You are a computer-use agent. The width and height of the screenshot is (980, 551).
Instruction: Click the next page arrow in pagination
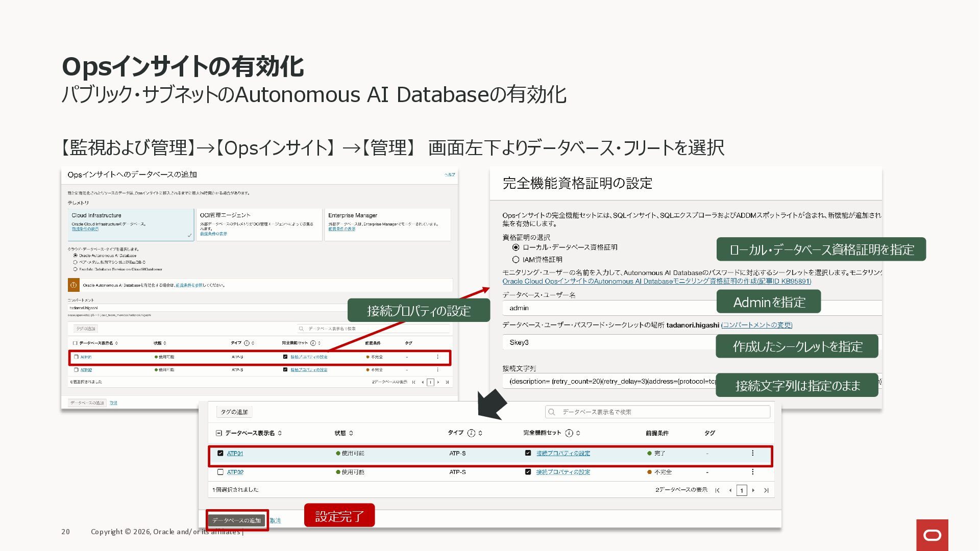pyautogui.click(x=753, y=490)
